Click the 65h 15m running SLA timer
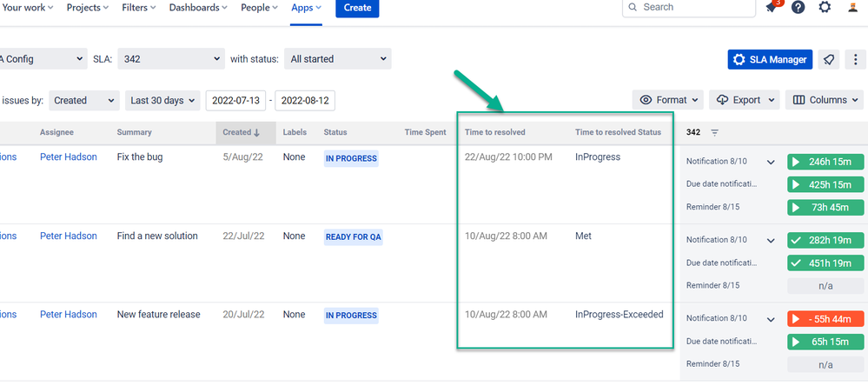The width and height of the screenshot is (868, 386). coord(826,342)
